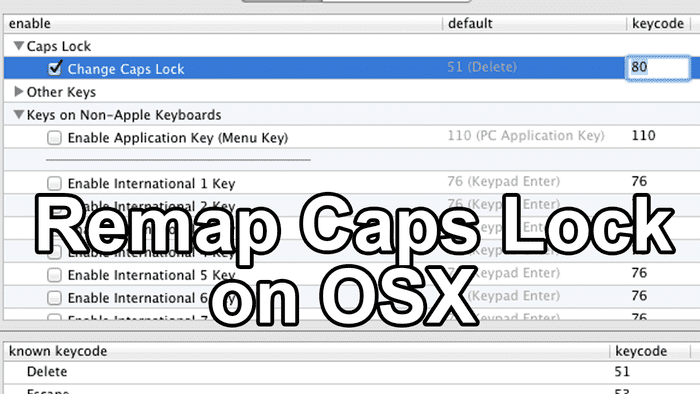Screen dimensions: 700x394
Task: Enable Application Key (Menu Key) checkbox
Action: pos(54,137)
